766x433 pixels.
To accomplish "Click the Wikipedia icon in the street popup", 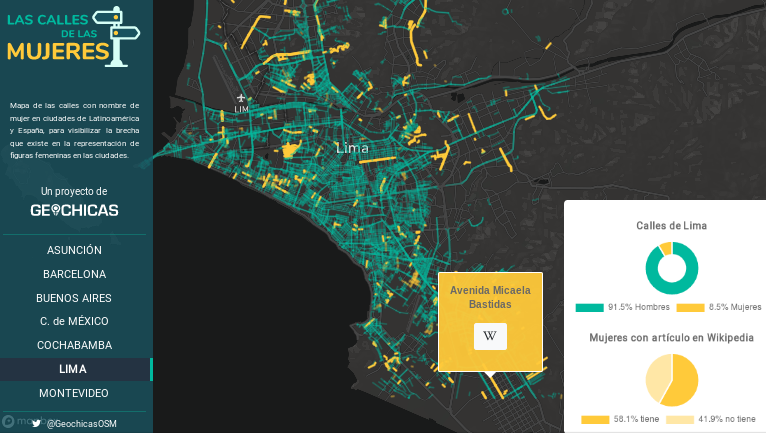I will pos(490,336).
